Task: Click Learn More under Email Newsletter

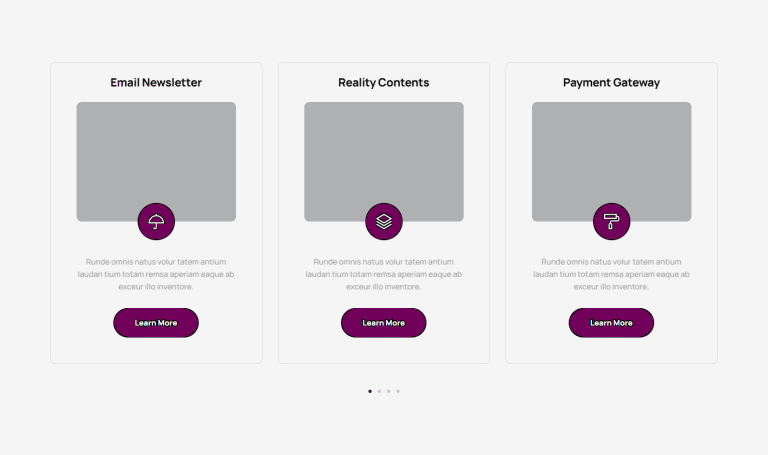Action: (x=156, y=323)
